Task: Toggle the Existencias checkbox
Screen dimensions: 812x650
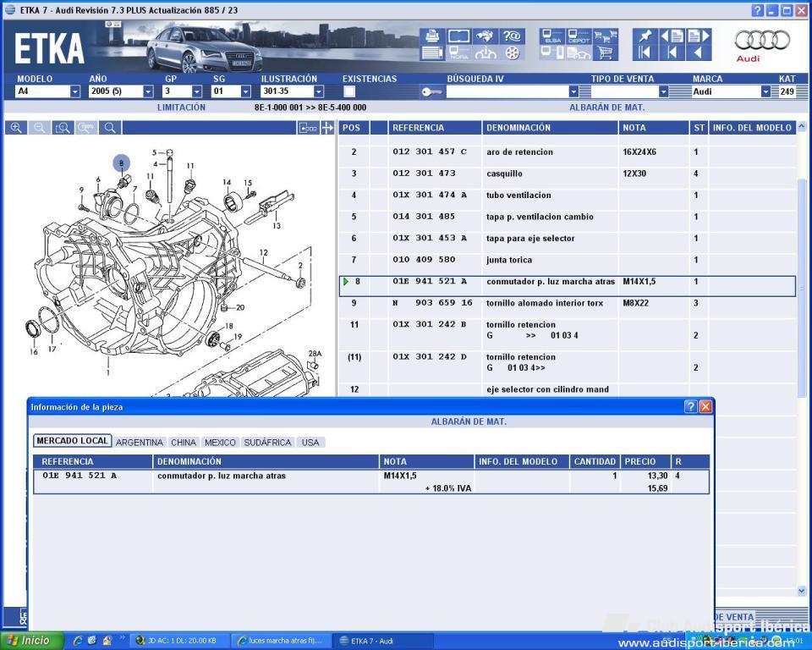Action: (x=349, y=91)
